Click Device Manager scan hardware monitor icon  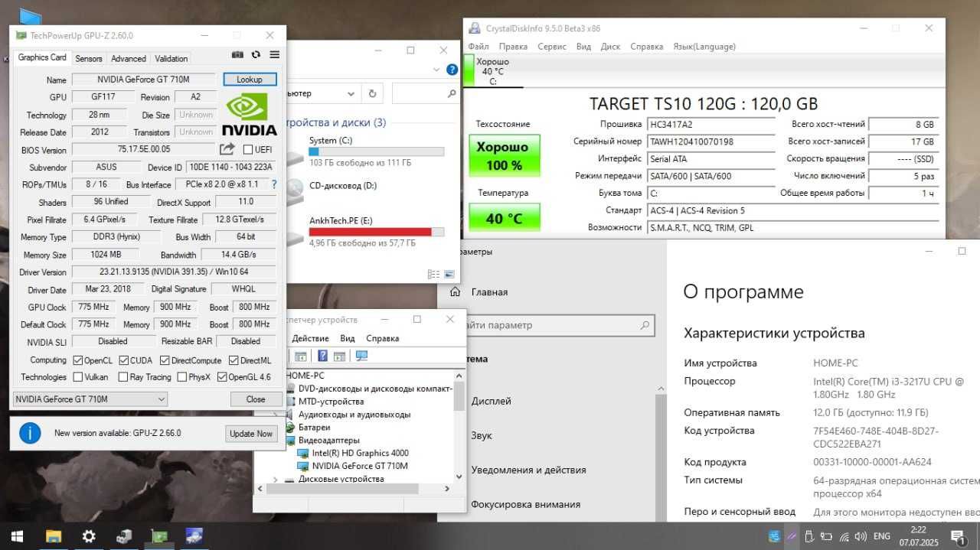point(361,356)
